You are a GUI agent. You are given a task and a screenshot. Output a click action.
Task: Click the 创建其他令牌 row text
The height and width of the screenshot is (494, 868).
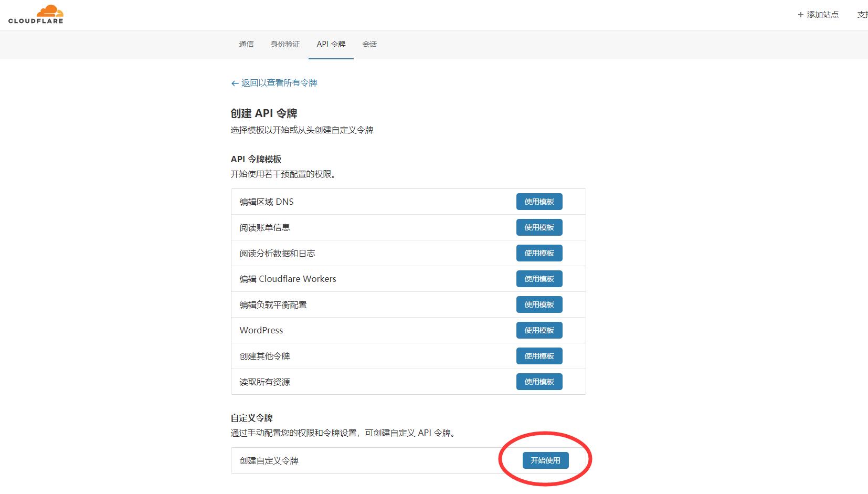[x=265, y=356]
